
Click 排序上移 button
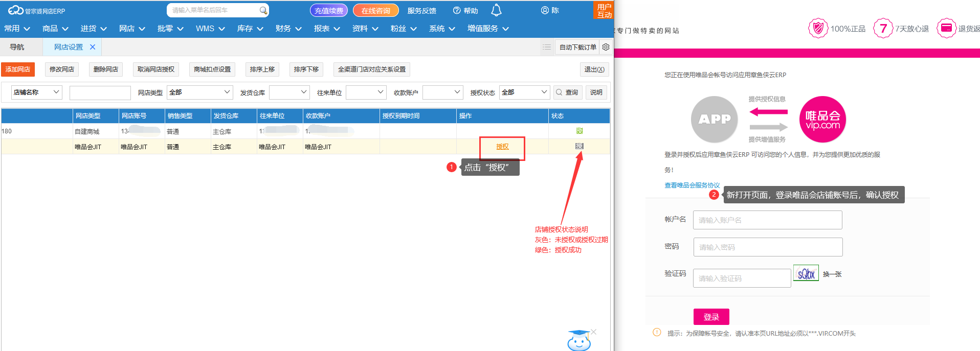click(262, 69)
